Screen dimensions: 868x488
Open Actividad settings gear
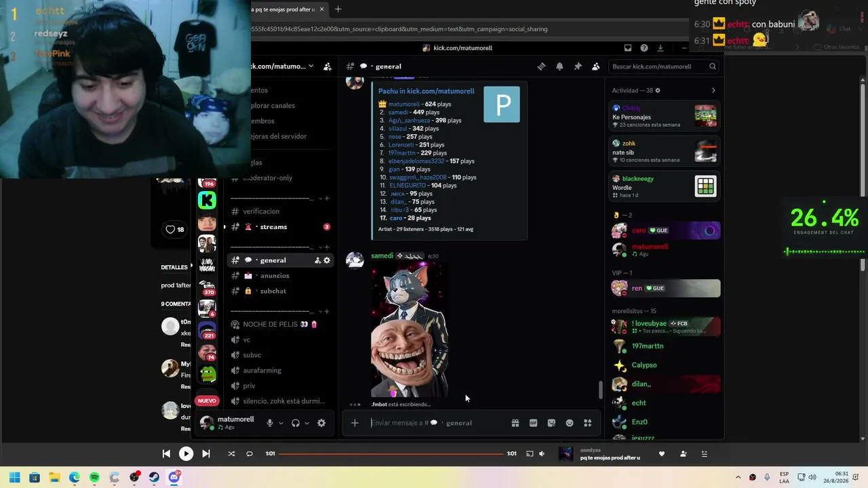pos(658,91)
